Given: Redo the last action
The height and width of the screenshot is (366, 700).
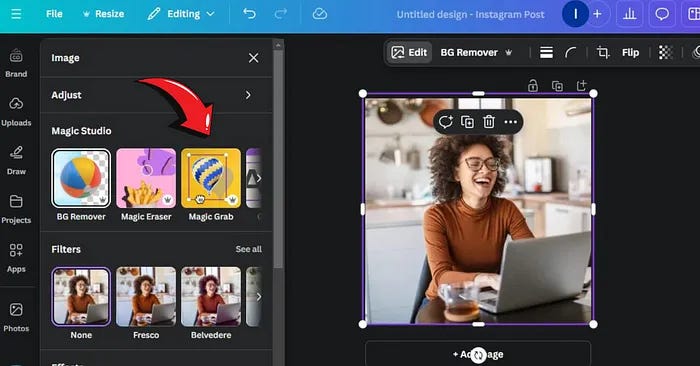Looking at the screenshot, I should click(x=281, y=14).
